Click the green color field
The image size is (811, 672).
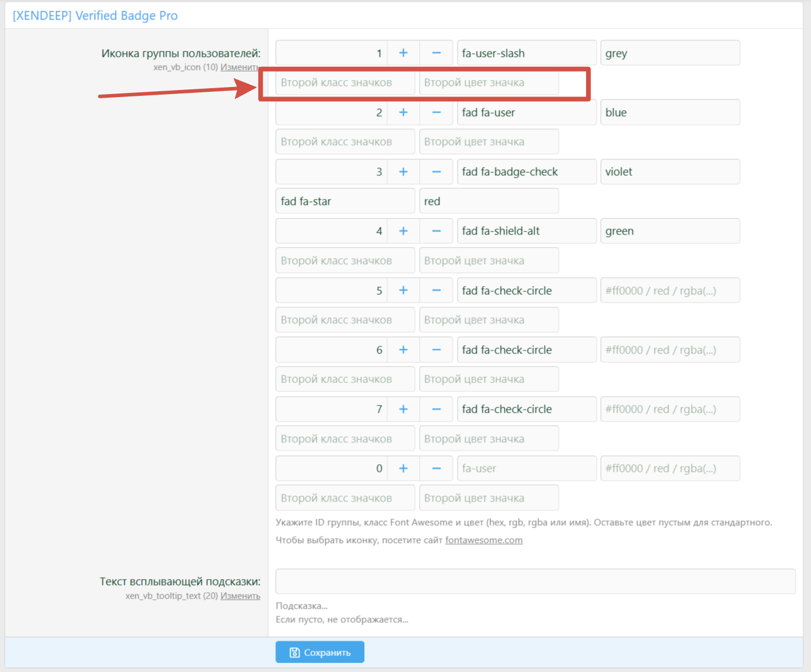pos(670,231)
